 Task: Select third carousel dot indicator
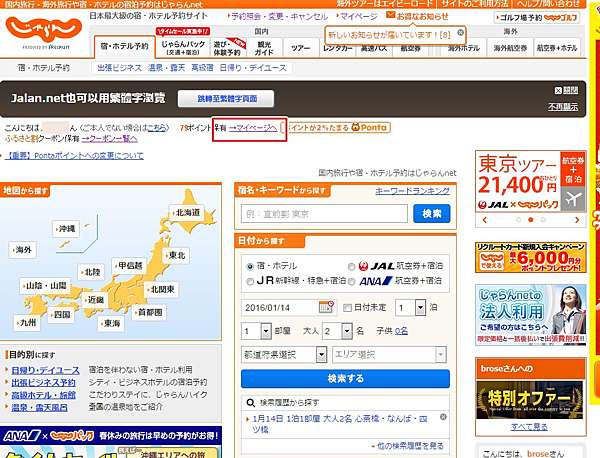(x=543, y=220)
